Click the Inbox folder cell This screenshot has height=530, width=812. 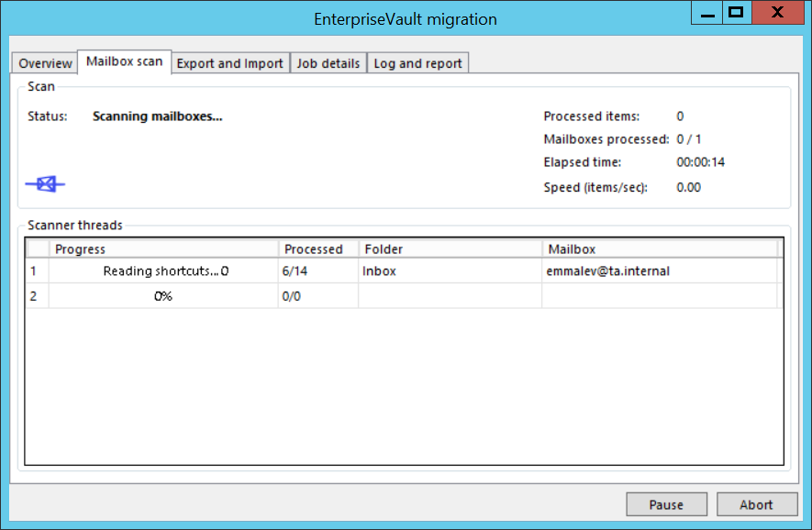coord(449,271)
